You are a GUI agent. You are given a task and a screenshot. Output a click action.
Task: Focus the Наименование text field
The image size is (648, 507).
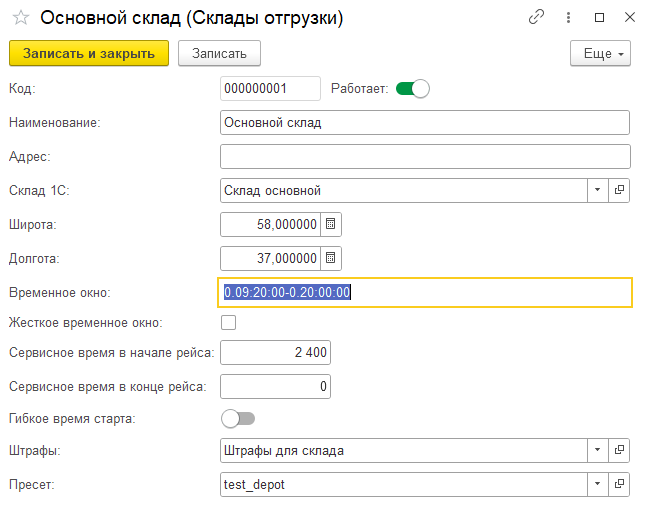click(424, 123)
